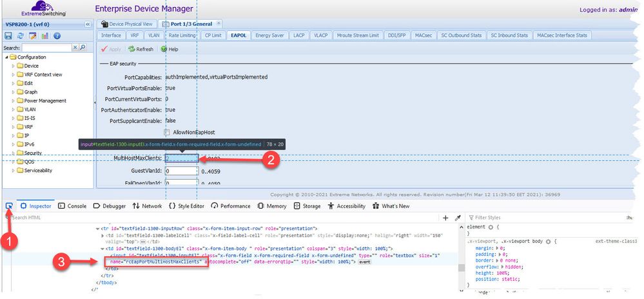Viewport: 644px width, 299px height.
Task: Expand the Device folder in Configuration tree
Action: [x=12, y=66]
